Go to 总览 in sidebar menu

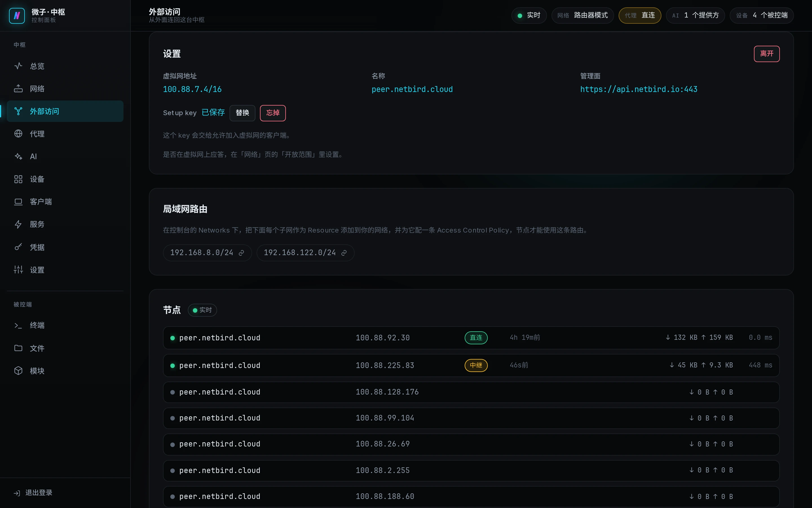65,66
